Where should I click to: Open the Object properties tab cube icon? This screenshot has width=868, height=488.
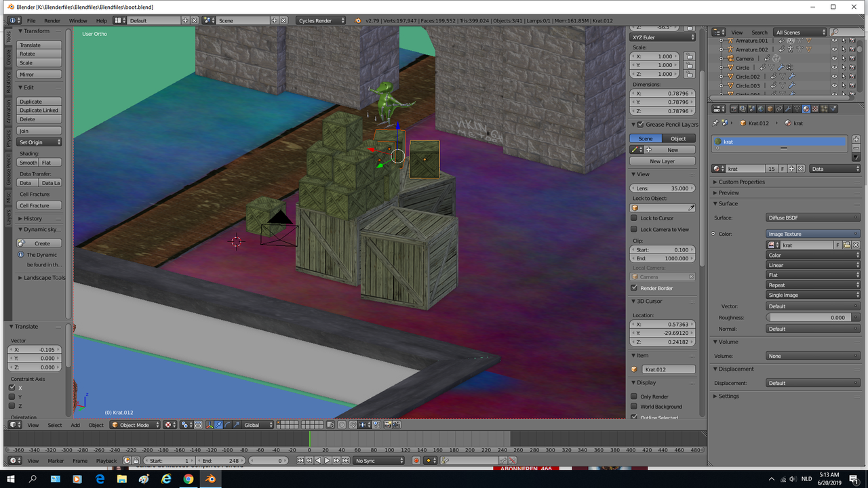pos(770,108)
